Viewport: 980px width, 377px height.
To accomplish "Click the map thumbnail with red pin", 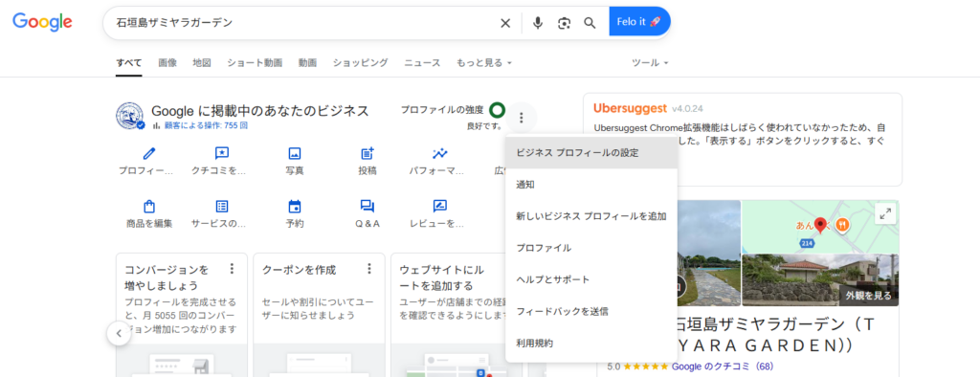I will (x=820, y=227).
